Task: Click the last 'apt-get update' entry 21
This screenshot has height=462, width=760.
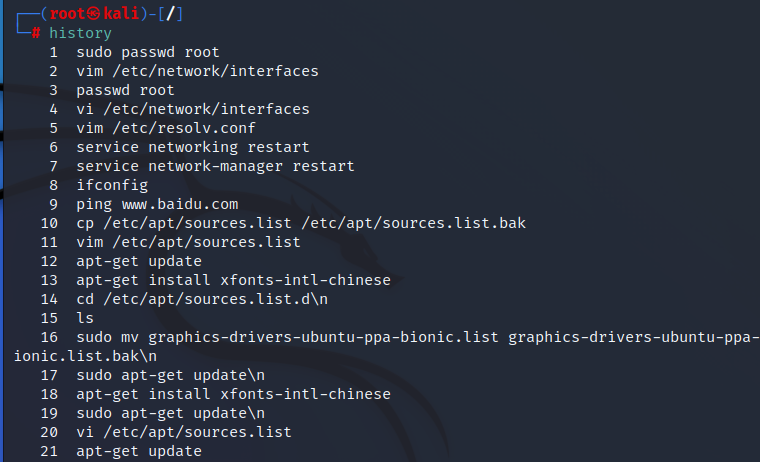Action: coord(139,451)
